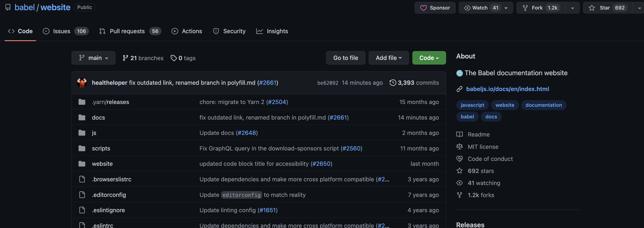Open the website repository link

point(56,7)
